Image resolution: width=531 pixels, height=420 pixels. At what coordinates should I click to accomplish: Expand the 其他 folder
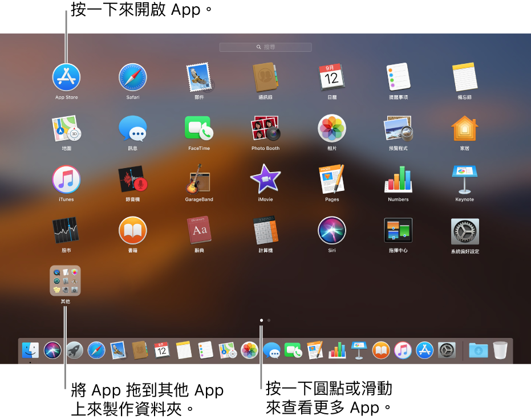pyautogui.click(x=66, y=280)
